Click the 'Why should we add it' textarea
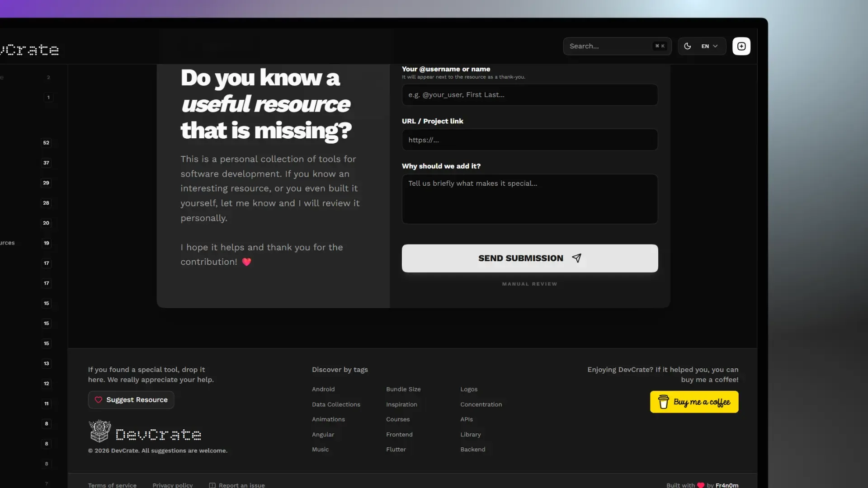 coord(529,199)
